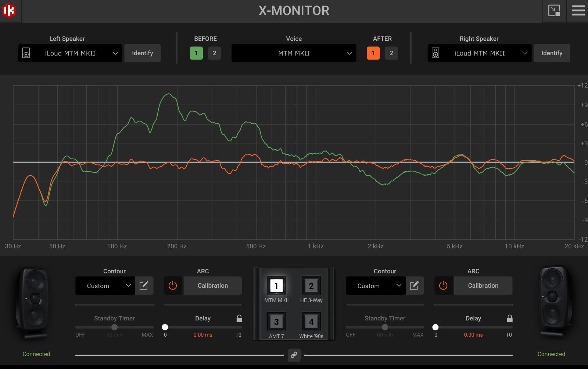
Task: Unlock the left speaker Delay padlock
Action: [239, 318]
